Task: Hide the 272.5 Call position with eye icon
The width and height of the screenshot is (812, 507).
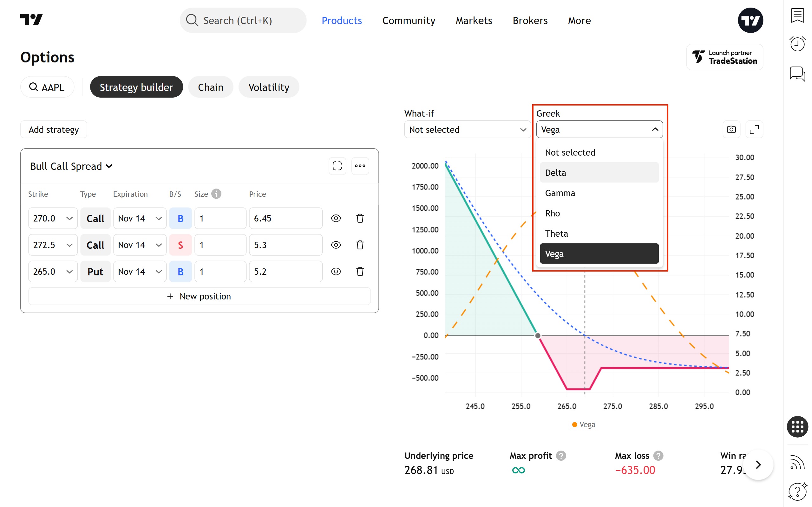Action: point(336,245)
